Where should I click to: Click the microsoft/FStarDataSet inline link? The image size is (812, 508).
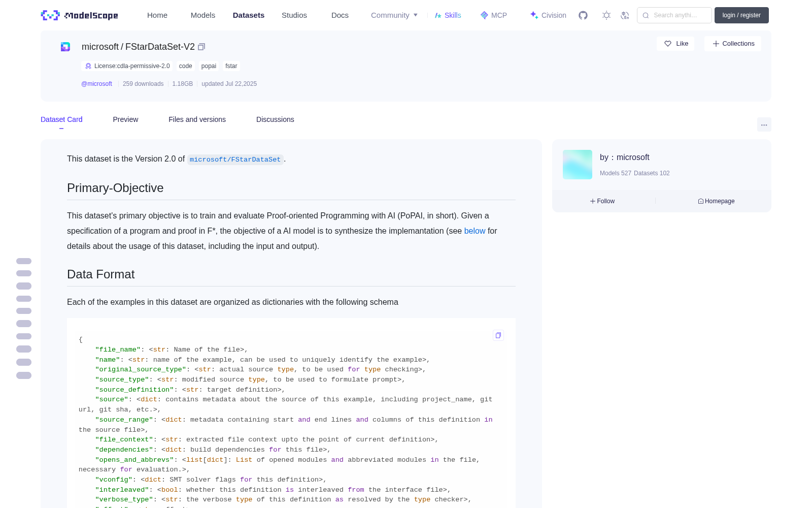(x=235, y=160)
